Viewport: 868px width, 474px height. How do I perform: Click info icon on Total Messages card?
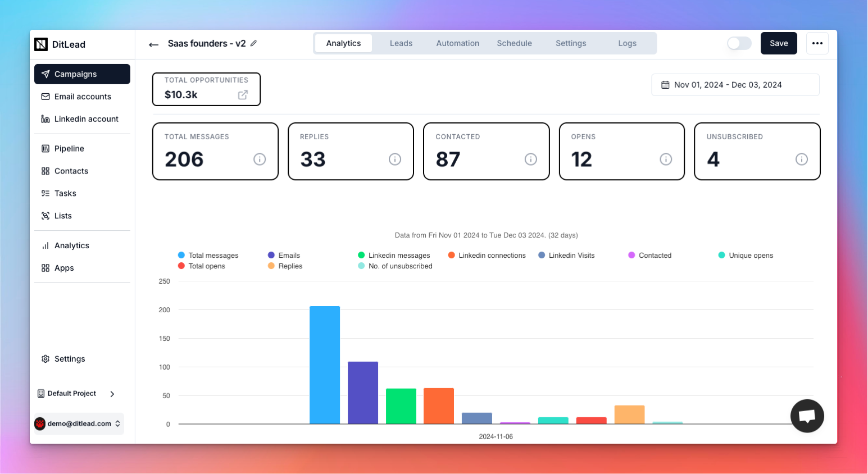pyautogui.click(x=260, y=159)
